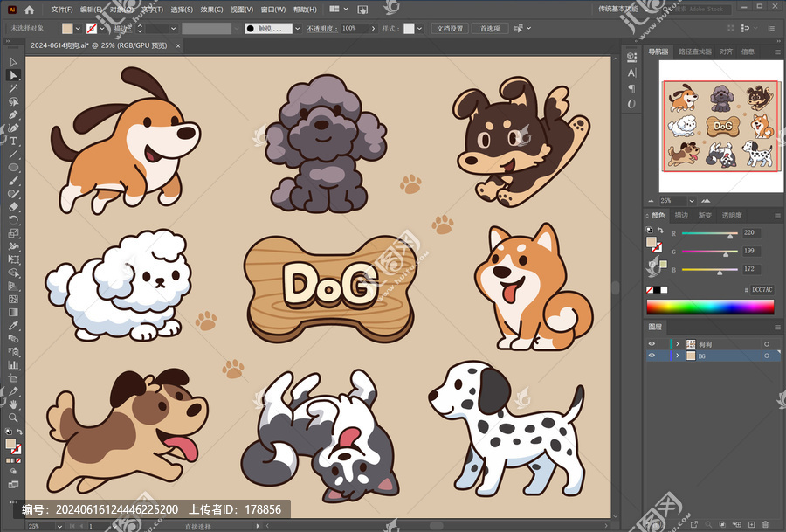Open the opacity 100% flyout arrow
This screenshot has height=532, width=786.
(x=373, y=29)
